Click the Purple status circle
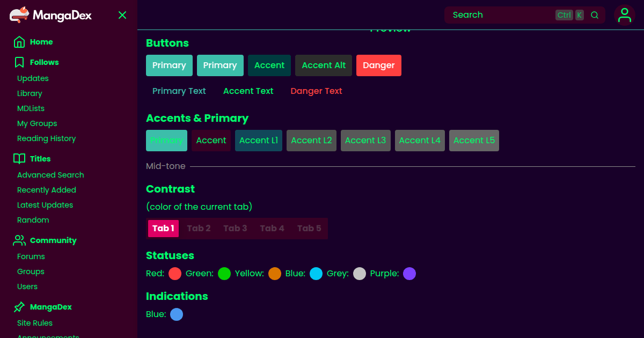The image size is (644, 338). pos(409,274)
